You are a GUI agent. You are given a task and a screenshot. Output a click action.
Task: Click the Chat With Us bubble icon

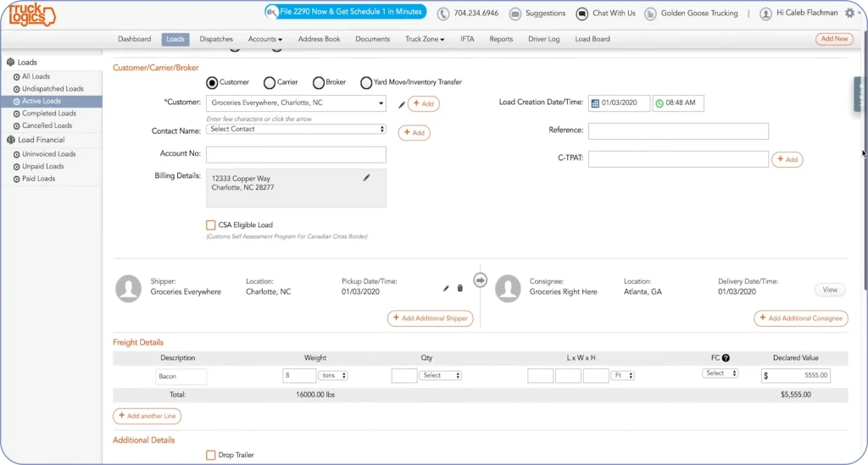(x=581, y=14)
